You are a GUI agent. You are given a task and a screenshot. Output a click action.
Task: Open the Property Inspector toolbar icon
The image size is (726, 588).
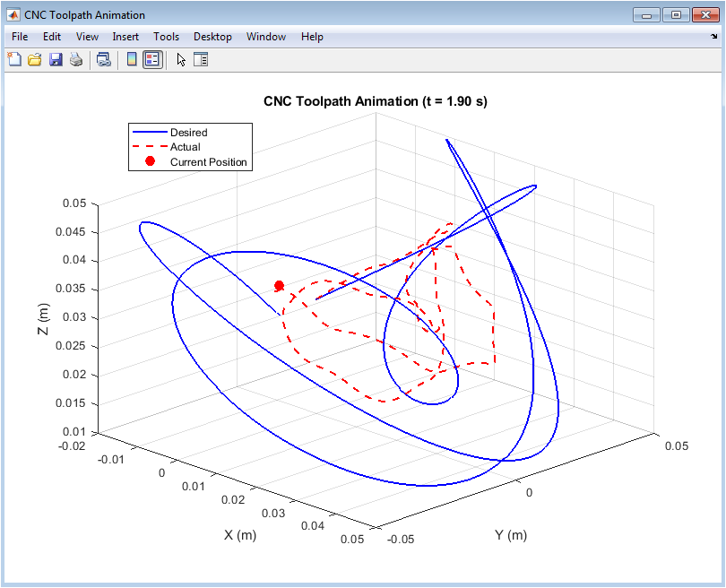[x=201, y=59]
